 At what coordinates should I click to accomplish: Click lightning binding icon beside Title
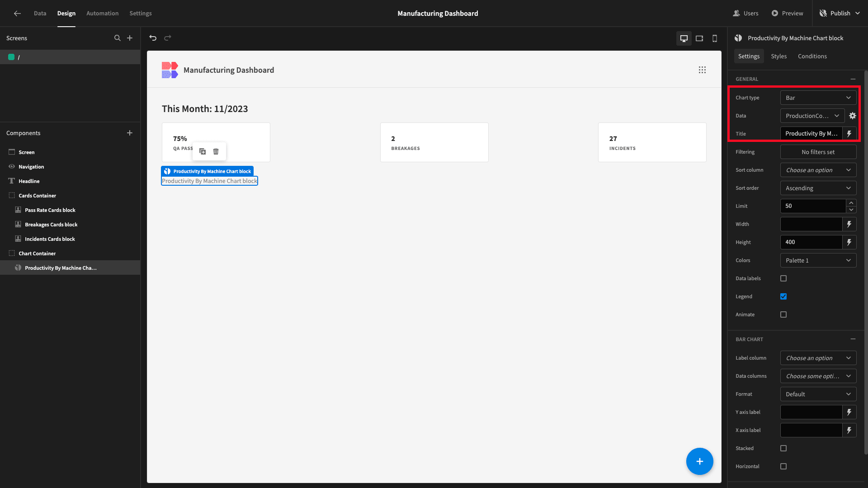tap(849, 134)
